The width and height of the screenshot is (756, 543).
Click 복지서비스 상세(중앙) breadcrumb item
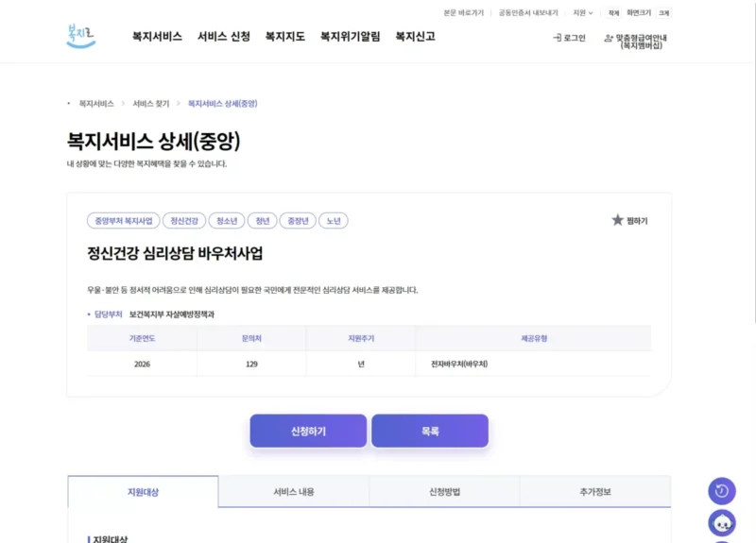point(222,104)
